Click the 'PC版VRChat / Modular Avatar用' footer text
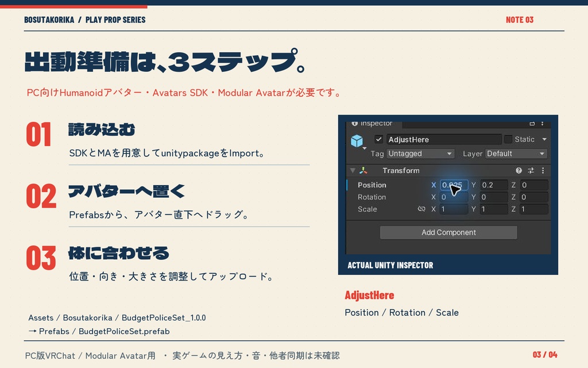 pos(90,355)
